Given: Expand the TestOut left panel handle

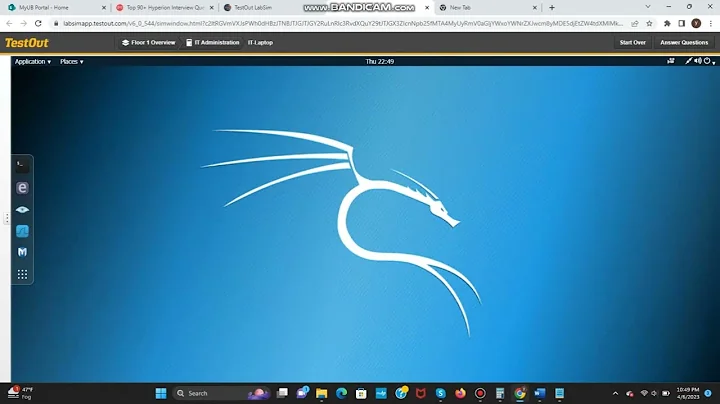Looking at the screenshot, I should (6, 218).
